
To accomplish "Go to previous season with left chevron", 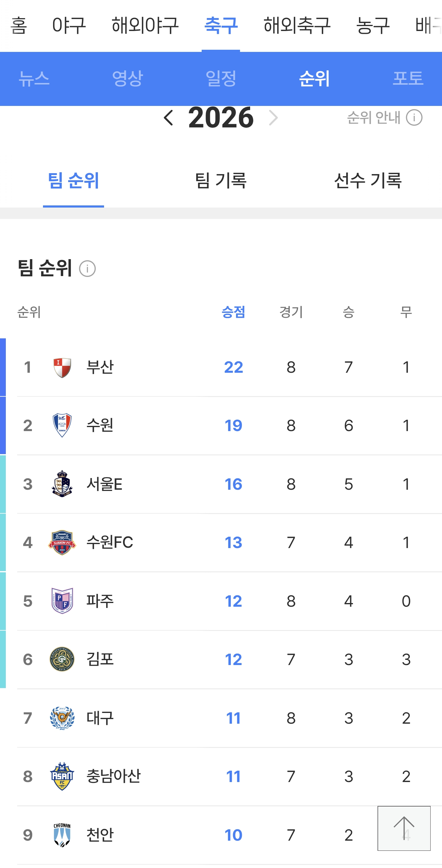I will (169, 118).
